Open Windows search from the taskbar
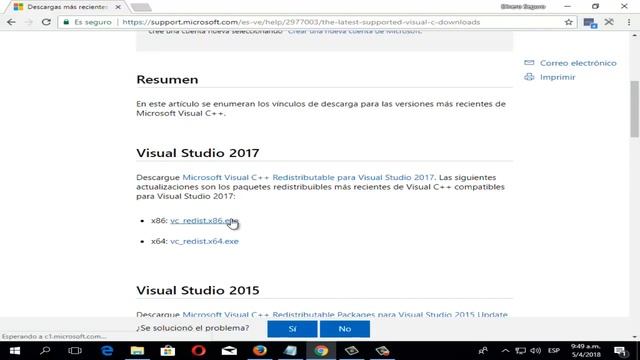 (45, 351)
